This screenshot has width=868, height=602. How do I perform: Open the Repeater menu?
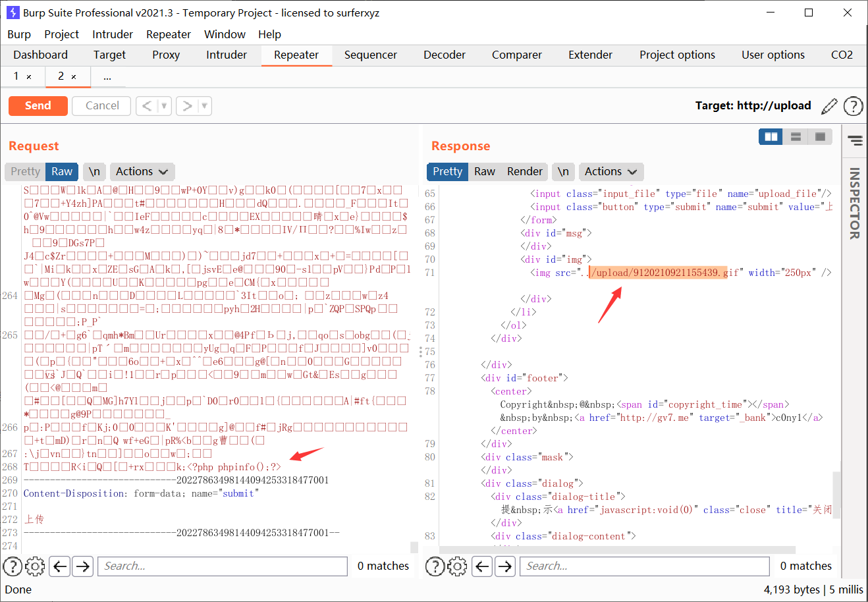[169, 34]
